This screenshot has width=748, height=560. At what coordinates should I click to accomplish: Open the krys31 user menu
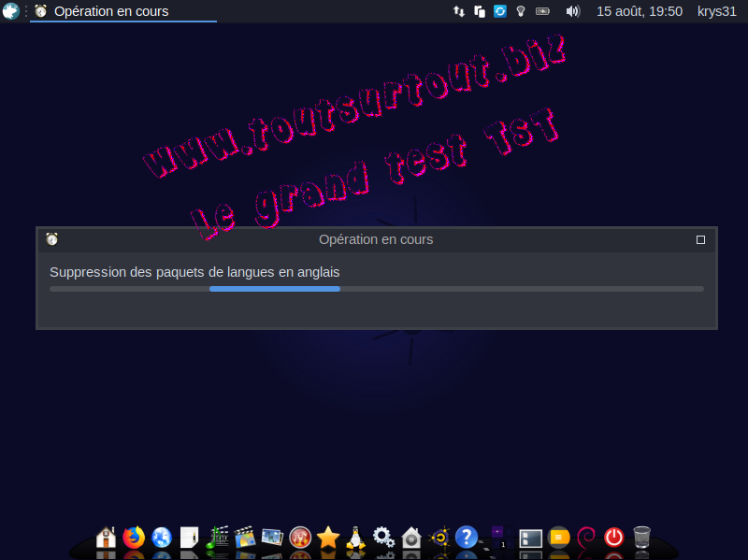pos(716,11)
